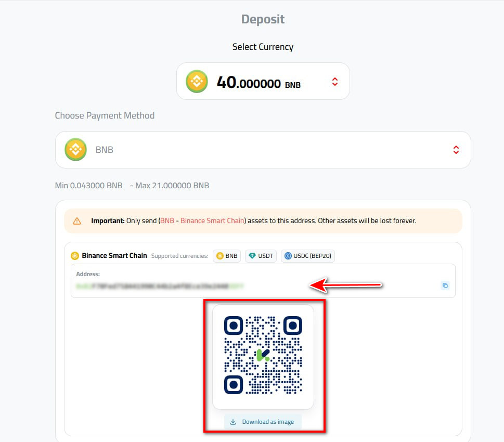
Task: Click the Download as image button
Action: pyautogui.click(x=263, y=422)
